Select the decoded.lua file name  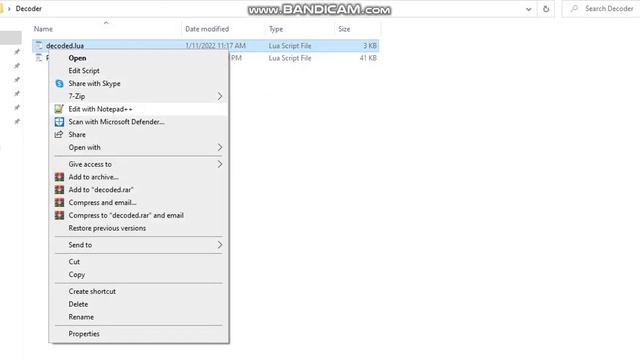point(65,46)
